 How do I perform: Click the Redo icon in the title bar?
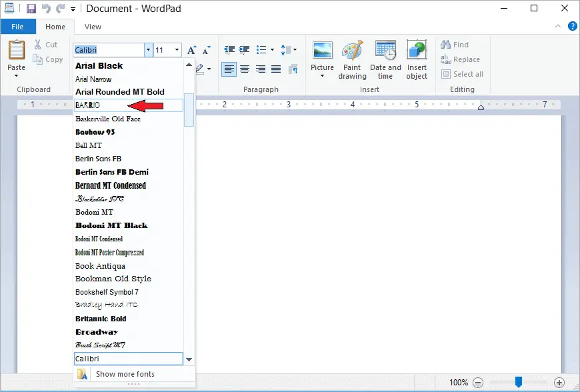(x=60, y=8)
